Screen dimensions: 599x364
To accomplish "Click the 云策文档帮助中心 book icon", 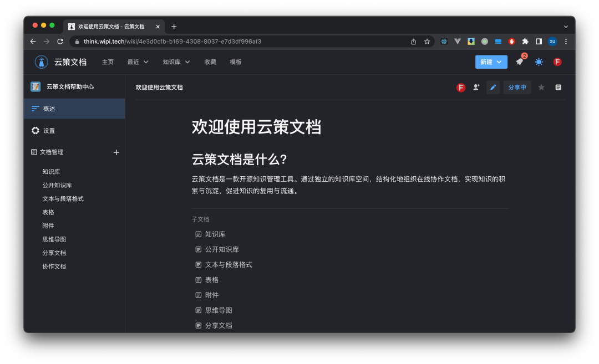I will tap(35, 86).
